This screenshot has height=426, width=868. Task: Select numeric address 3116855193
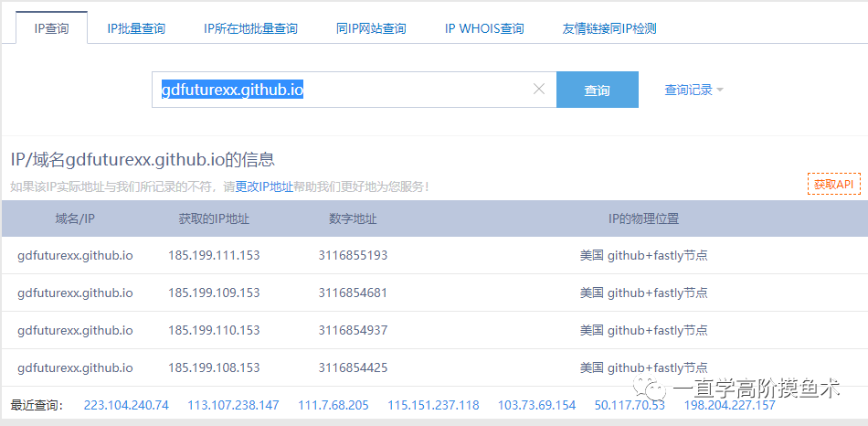click(353, 255)
